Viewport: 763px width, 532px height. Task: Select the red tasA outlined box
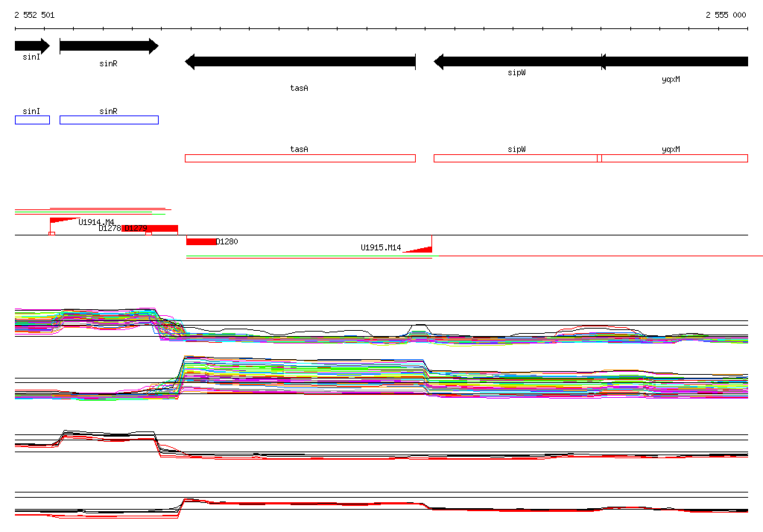(x=300, y=158)
